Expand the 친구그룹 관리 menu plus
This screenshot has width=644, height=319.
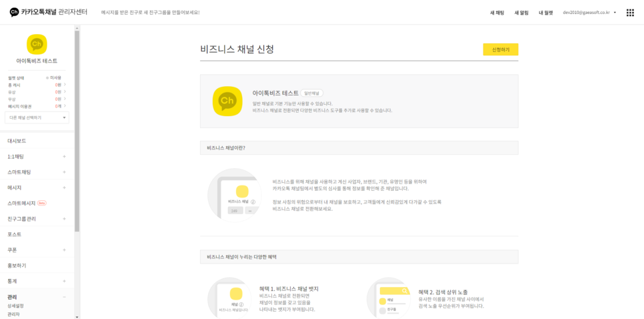pos(64,219)
